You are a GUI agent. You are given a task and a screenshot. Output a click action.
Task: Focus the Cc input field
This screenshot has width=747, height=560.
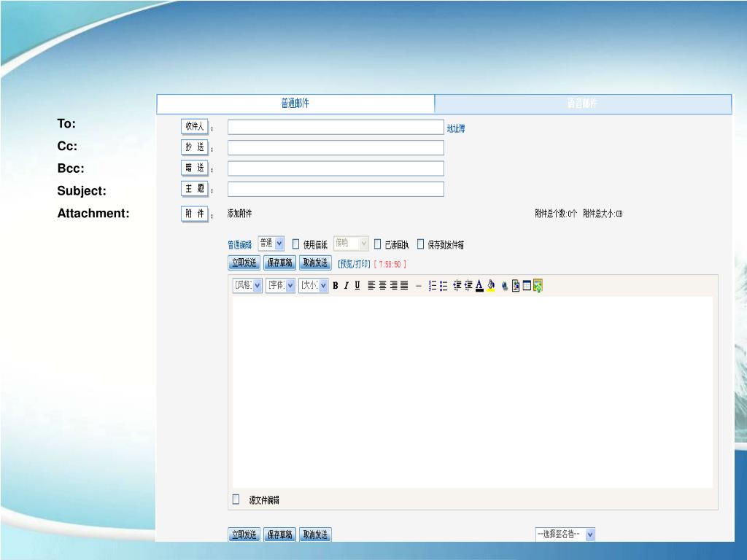[x=336, y=147]
